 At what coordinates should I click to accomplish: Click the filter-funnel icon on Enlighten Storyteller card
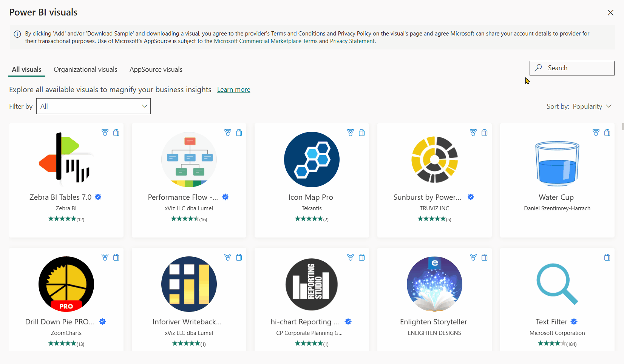click(473, 257)
